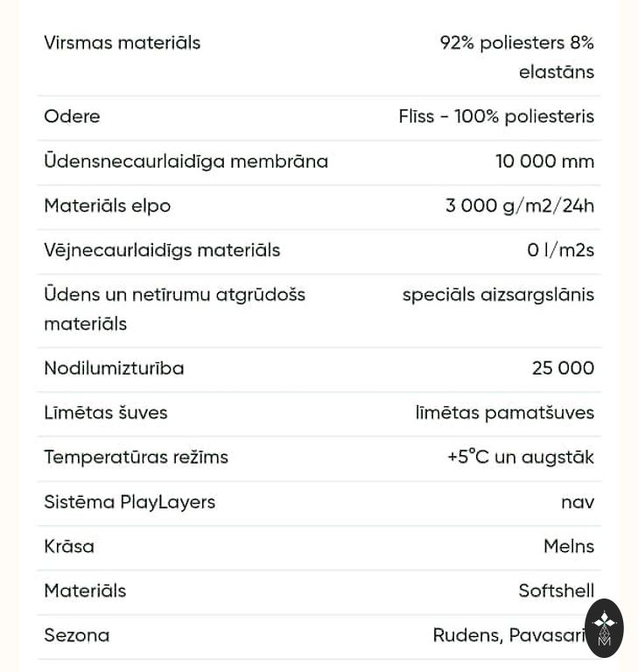Click the 'Sezona' row label
Viewport: 638px width, 672px height.
[x=76, y=635]
